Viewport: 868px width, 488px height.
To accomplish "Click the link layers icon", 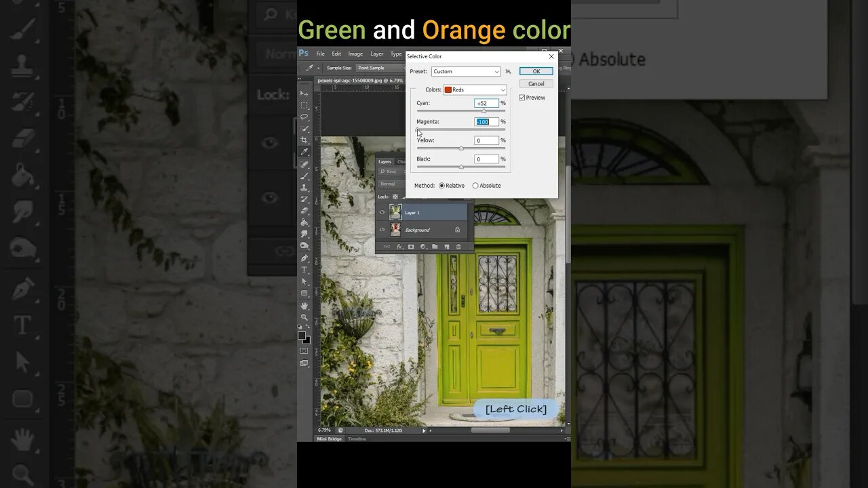I will point(387,247).
